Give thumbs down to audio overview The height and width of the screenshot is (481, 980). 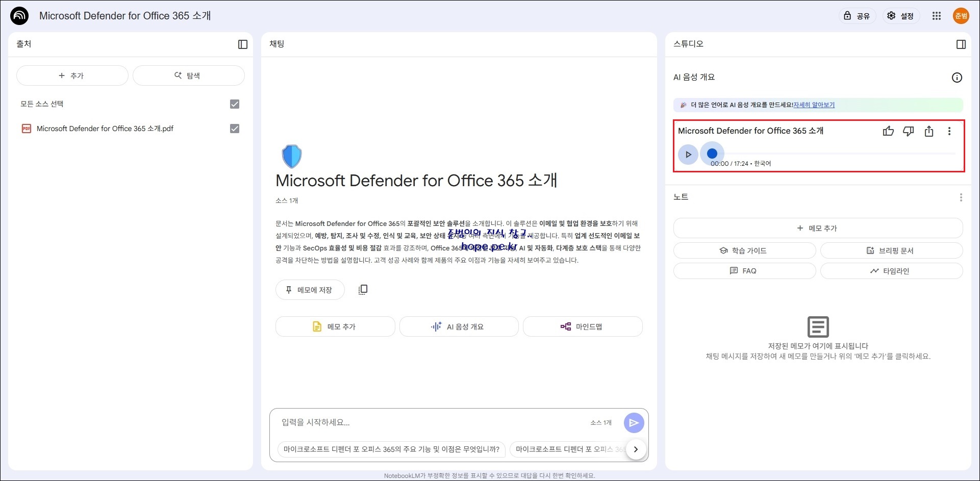click(x=909, y=131)
